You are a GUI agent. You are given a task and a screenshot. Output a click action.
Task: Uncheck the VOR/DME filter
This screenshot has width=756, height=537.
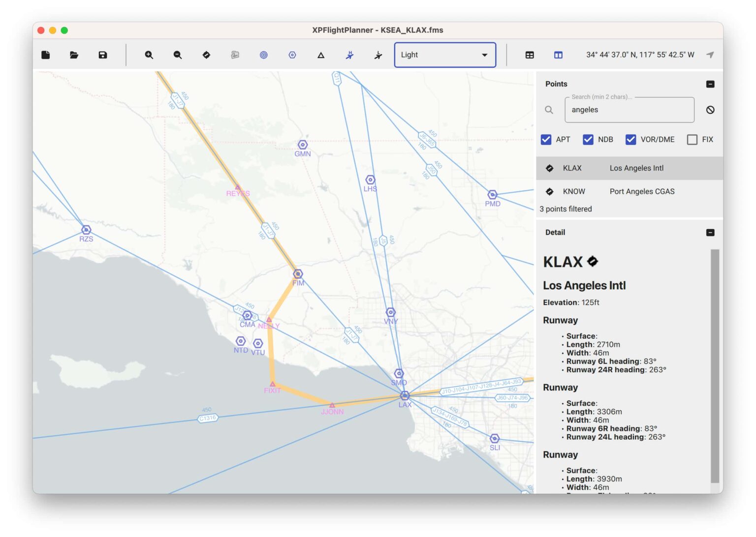point(630,139)
